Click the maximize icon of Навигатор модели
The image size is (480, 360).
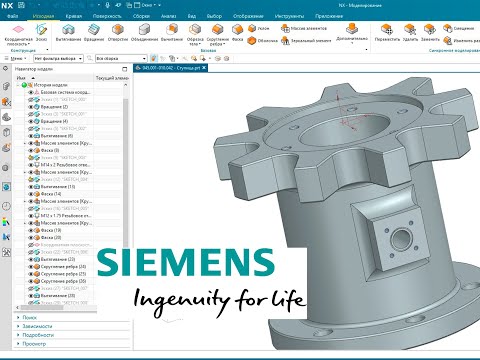click(x=125, y=69)
